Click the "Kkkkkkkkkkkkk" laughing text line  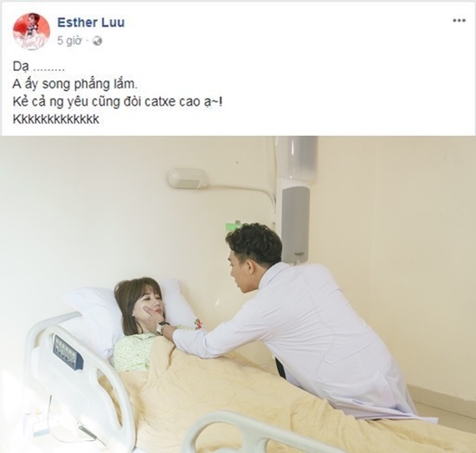coord(56,120)
